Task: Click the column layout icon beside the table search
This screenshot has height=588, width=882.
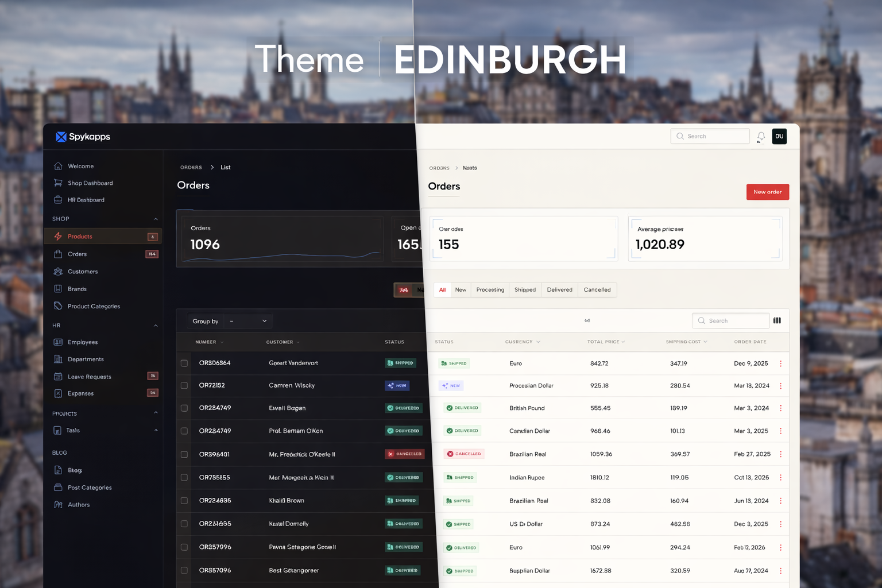Action: (x=777, y=320)
